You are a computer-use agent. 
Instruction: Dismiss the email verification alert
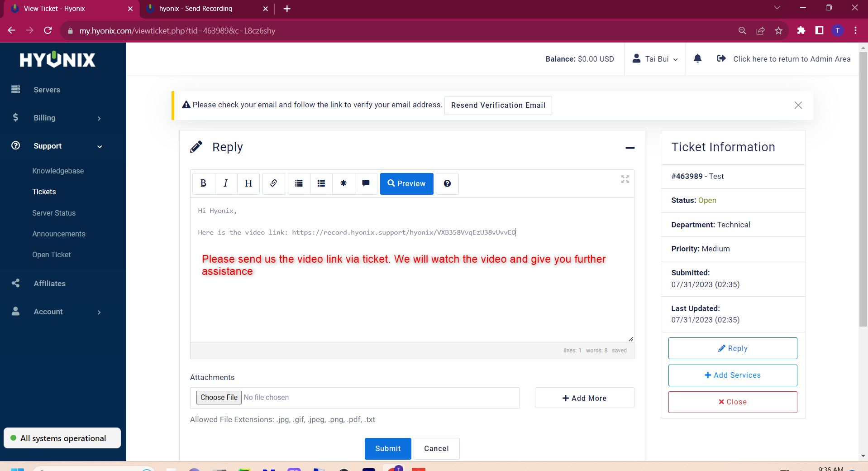click(798, 105)
